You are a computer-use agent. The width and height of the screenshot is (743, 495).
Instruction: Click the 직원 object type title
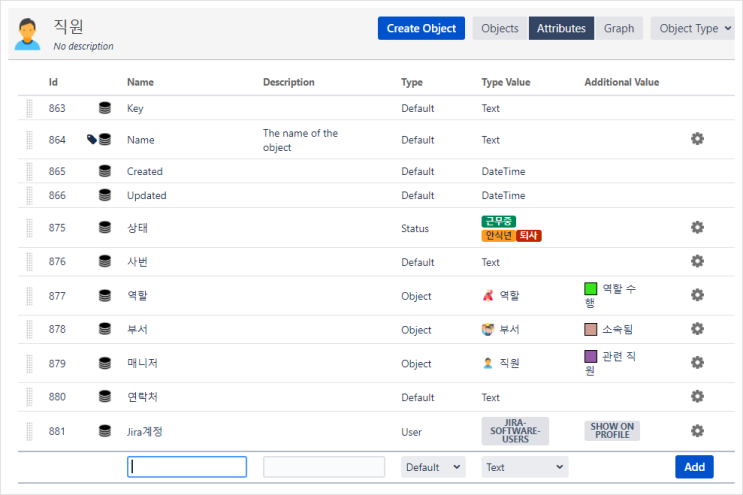click(68, 26)
